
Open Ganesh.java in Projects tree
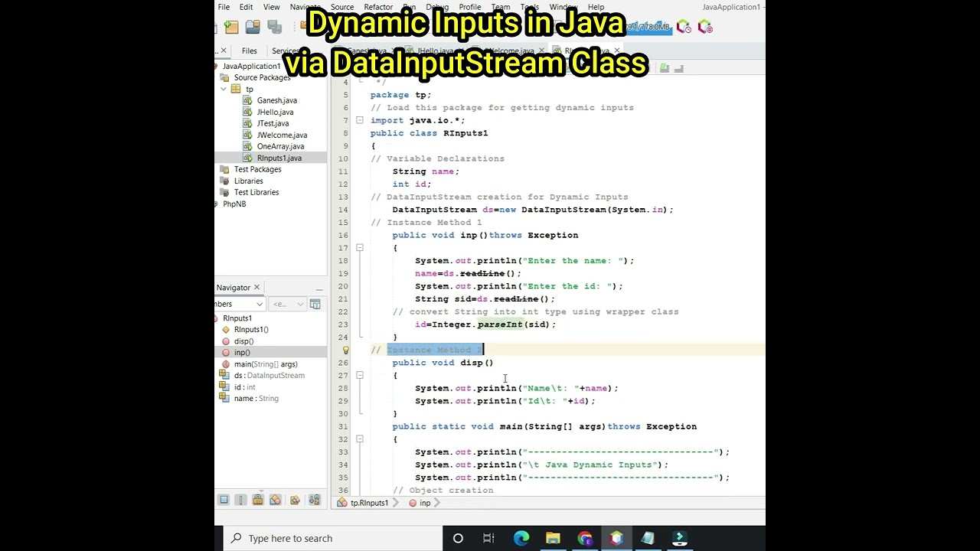pyautogui.click(x=276, y=100)
